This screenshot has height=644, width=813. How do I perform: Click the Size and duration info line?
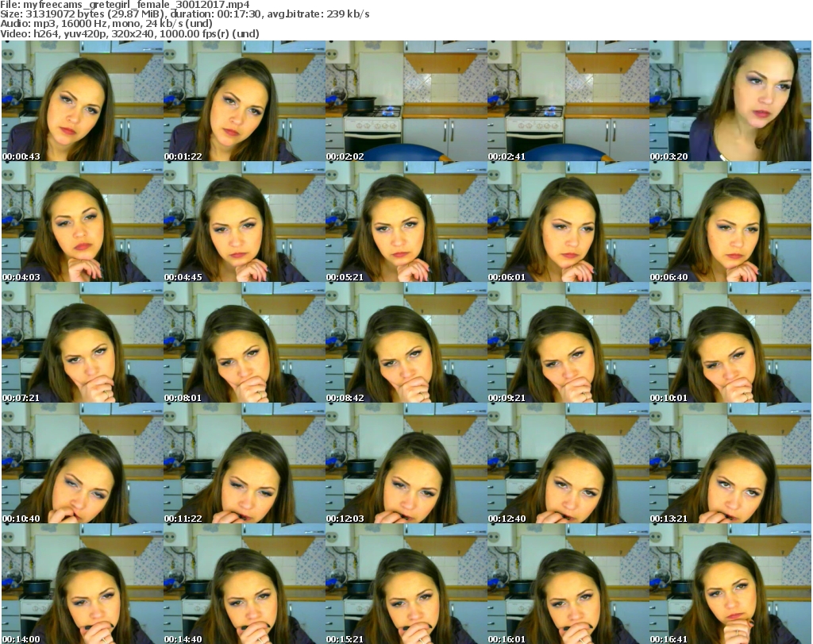[184, 14]
